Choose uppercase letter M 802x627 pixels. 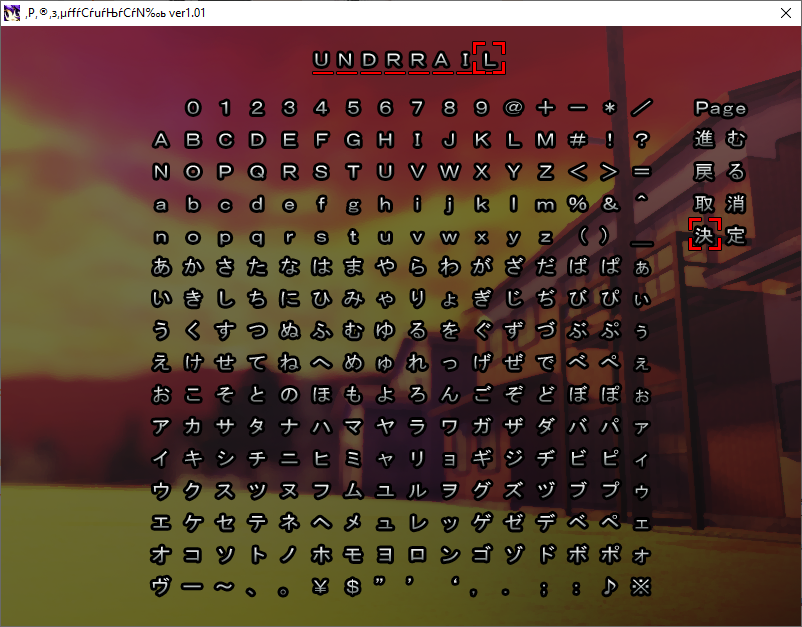click(x=546, y=140)
